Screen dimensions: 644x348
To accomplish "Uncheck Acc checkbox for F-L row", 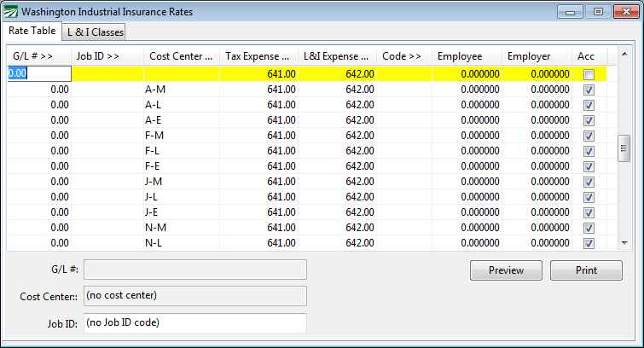I will coord(589,151).
